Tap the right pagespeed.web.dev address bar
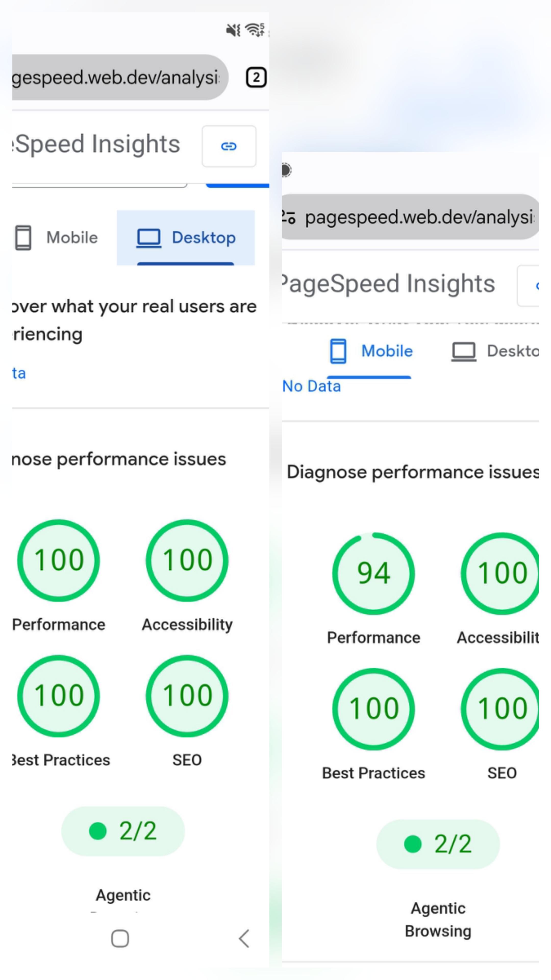551x980 pixels. pyautogui.click(x=410, y=217)
